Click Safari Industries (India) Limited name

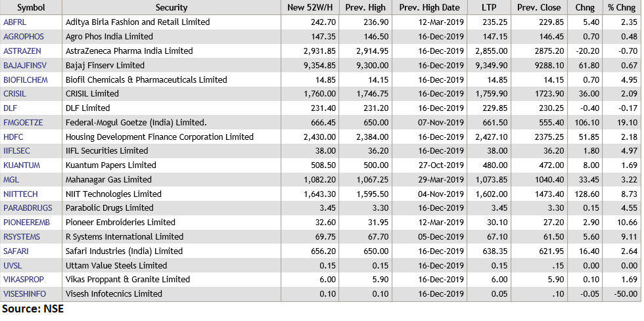coord(124,251)
